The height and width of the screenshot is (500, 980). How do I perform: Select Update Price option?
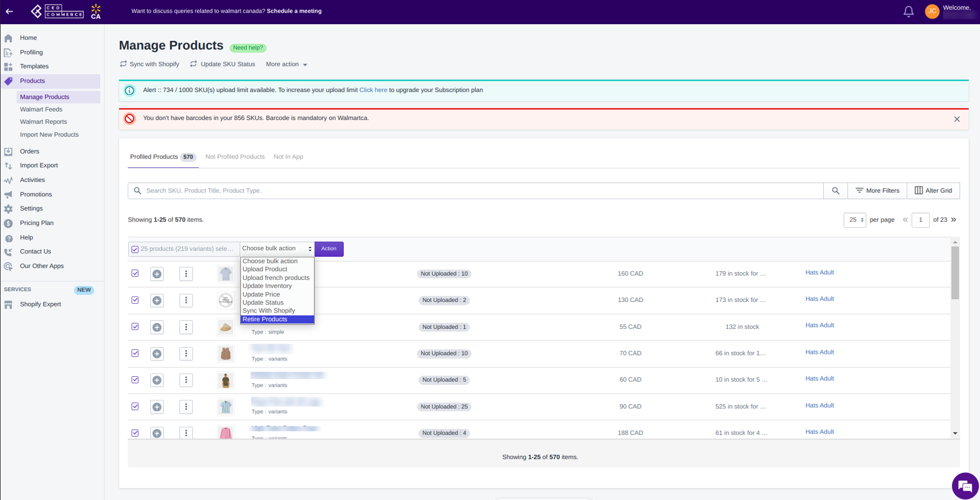coord(277,294)
